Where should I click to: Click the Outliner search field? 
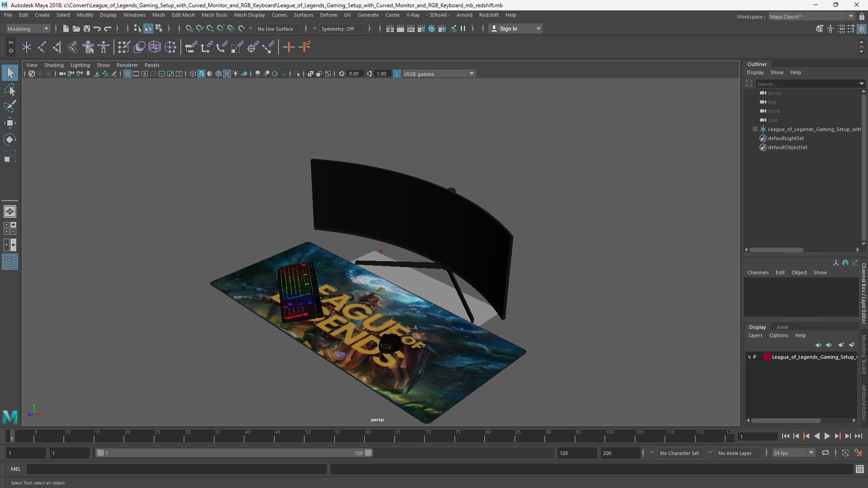[x=807, y=84]
